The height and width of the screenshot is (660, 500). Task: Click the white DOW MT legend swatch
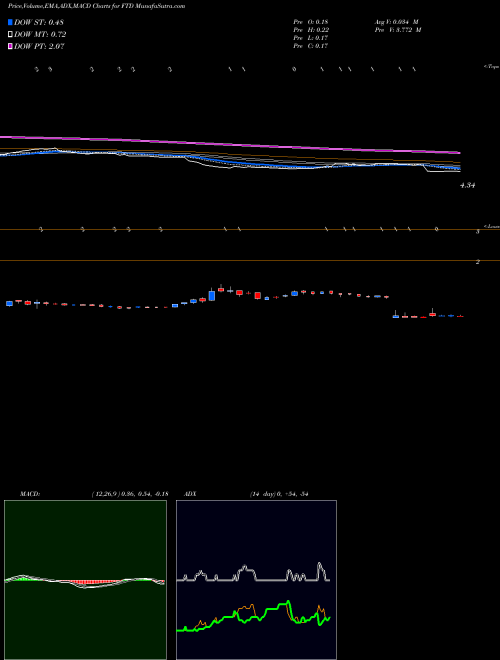(10, 34)
